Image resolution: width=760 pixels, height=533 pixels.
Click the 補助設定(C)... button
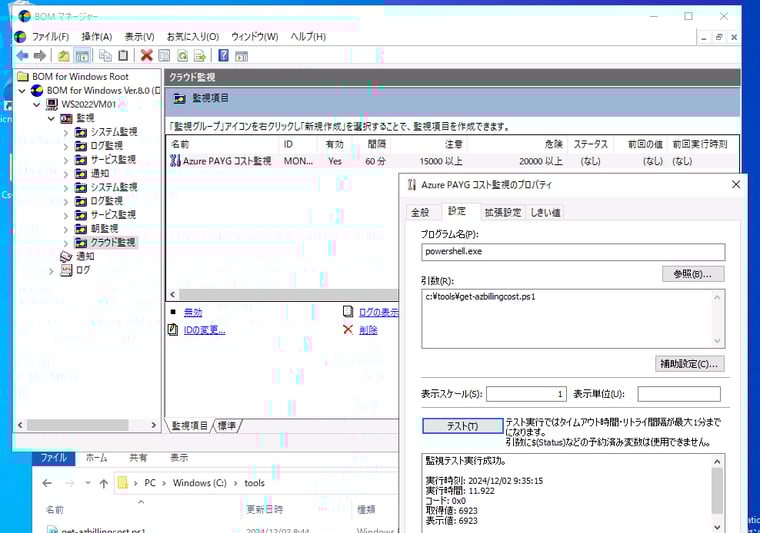coord(689,364)
